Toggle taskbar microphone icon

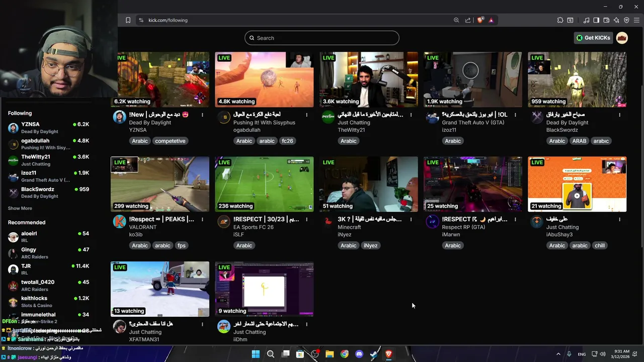(569, 354)
